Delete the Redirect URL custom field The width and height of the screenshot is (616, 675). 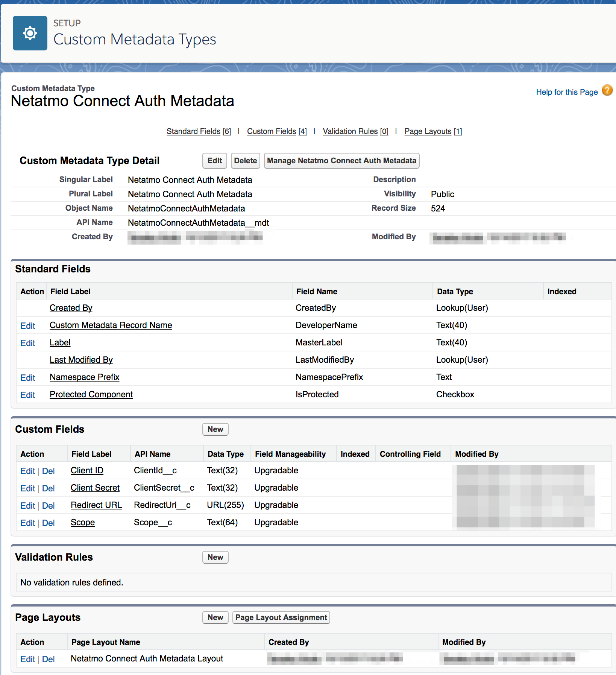tap(49, 506)
